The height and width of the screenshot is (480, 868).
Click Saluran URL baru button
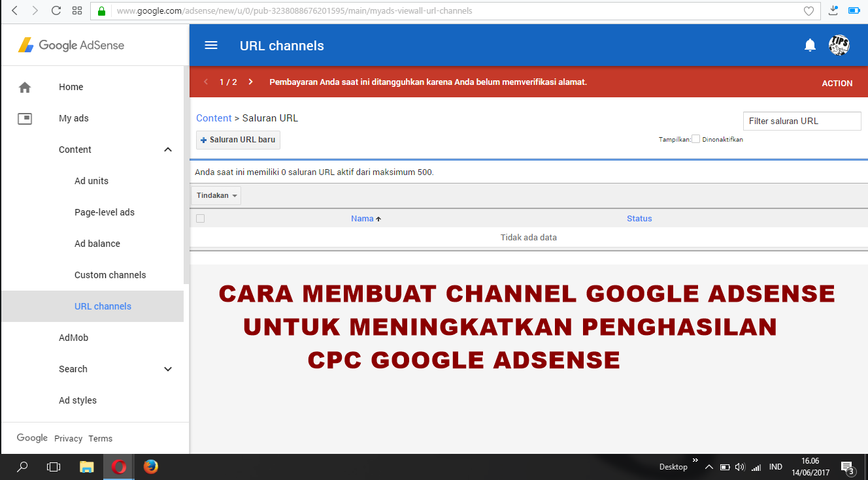pyautogui.click(x=238, y=140)
